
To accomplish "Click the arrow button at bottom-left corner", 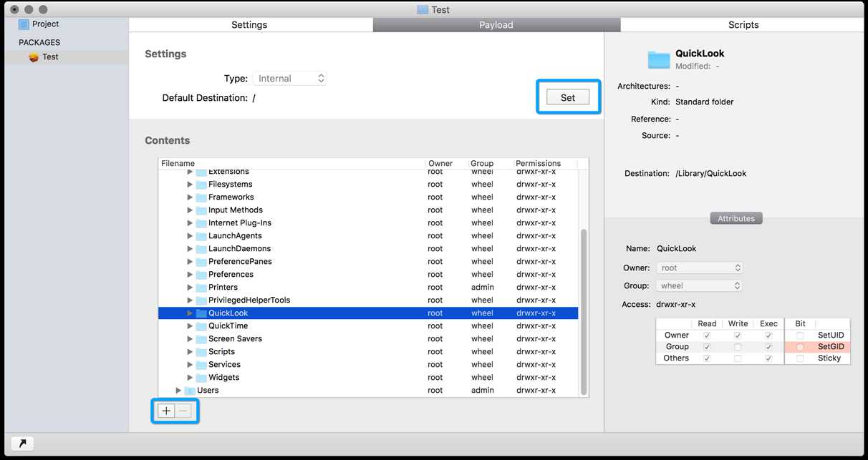I will tap(22, 444).
